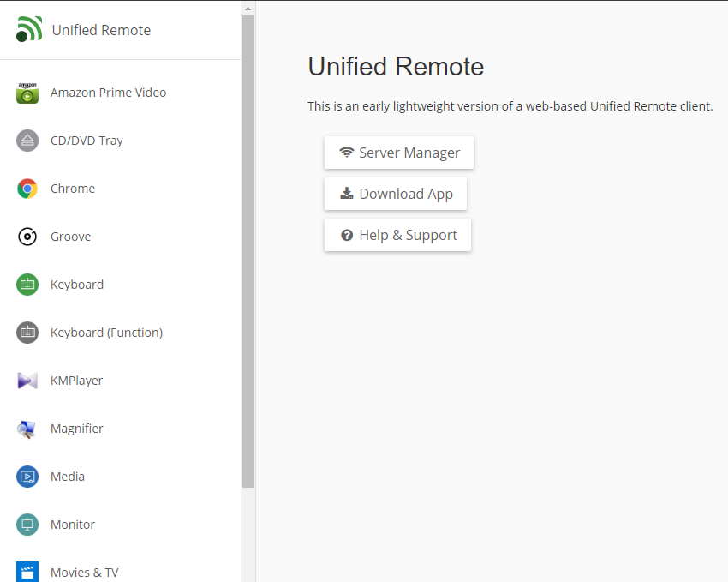Open the Movies & TV clapperboard icon
The image size is (728, 582).
pos(27,572)
